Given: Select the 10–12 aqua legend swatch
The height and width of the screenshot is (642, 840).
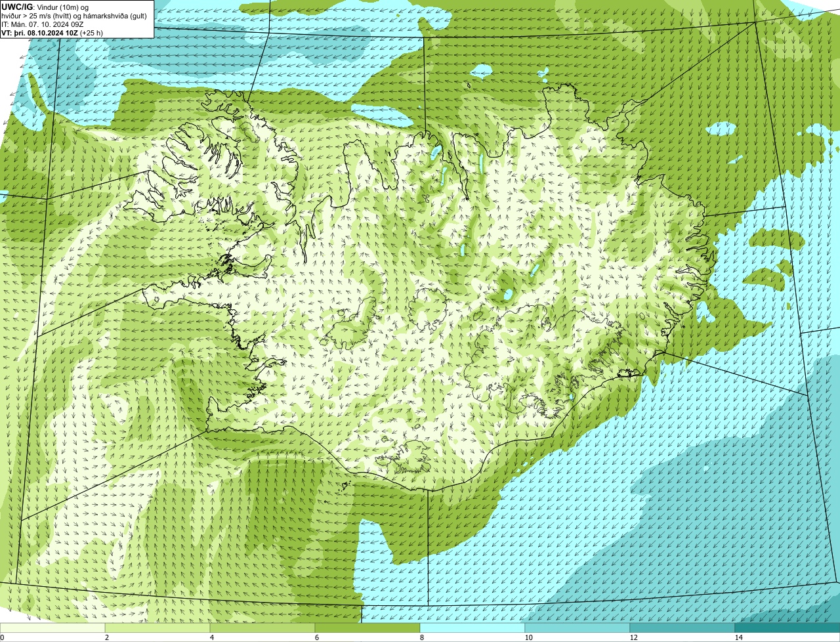Looking at the screenshot, I should click(577, 628).
